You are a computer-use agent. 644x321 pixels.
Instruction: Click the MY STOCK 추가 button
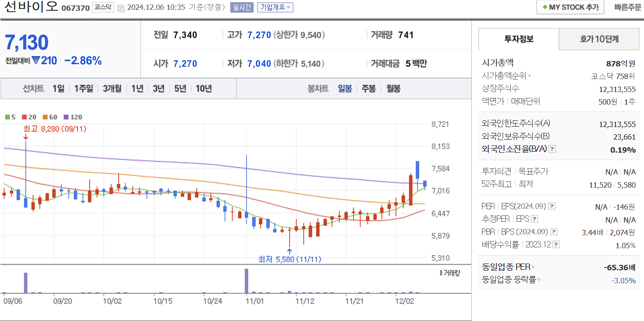pos(570,7)
